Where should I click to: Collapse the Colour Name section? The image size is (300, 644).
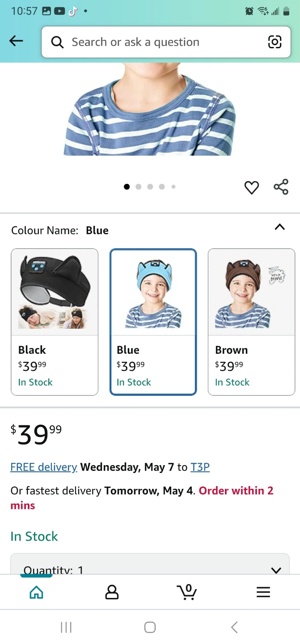(x=279, y=227)
